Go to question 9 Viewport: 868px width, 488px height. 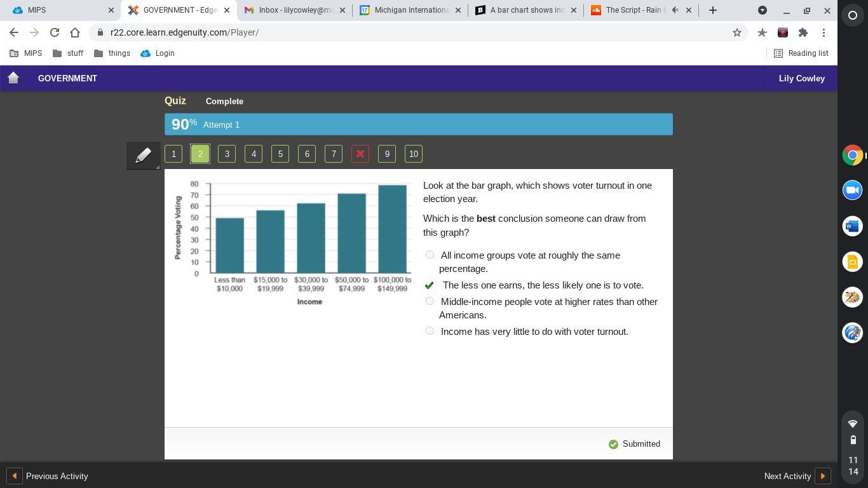(387, 154)
